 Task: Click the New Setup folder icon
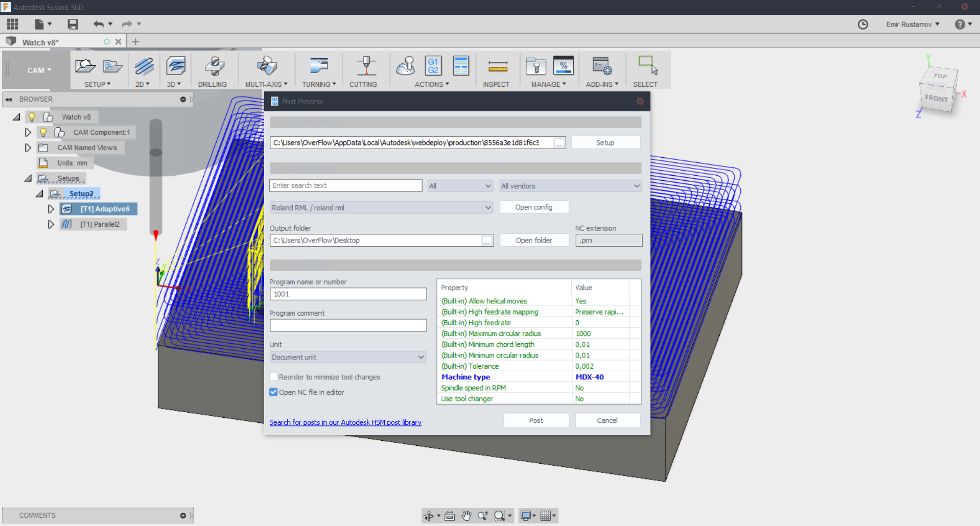pyautogui.click(x=85, y=66)
